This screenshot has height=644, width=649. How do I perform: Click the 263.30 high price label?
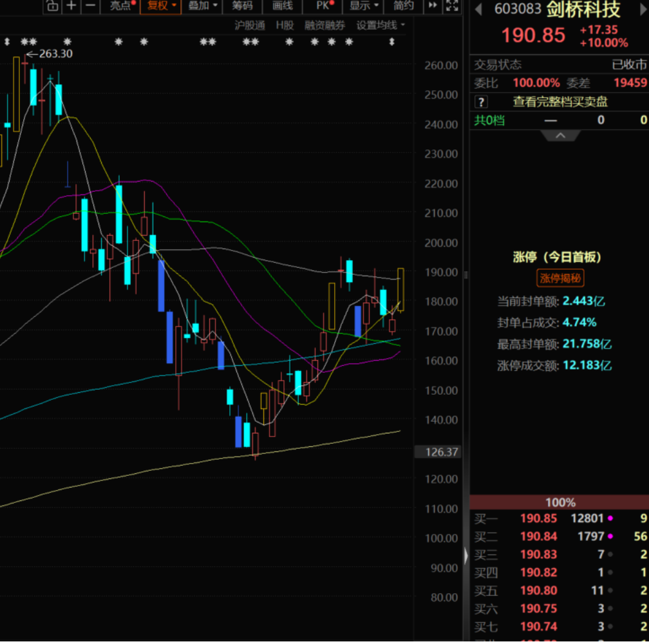[55, 54]
